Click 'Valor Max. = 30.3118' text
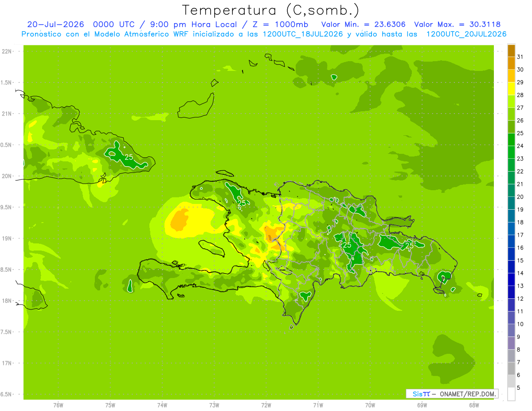The width and height of the screenshot is (532, 411). point(458,24)
